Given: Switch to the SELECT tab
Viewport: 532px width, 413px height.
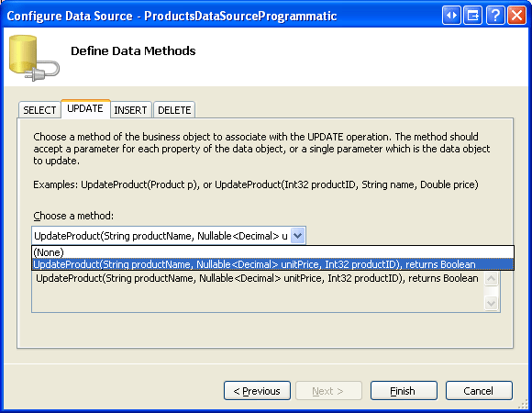Looking at the screenshot, I should tap(39, 110).
